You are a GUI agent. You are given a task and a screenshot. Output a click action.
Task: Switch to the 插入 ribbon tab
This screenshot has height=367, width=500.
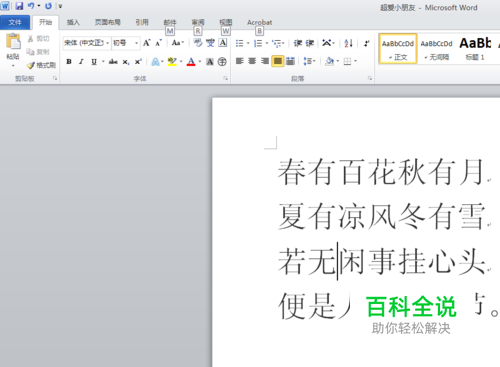[73, 22]
